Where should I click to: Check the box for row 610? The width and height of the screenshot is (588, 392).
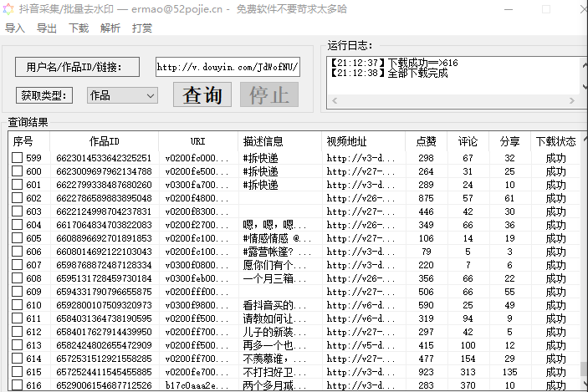17,305
